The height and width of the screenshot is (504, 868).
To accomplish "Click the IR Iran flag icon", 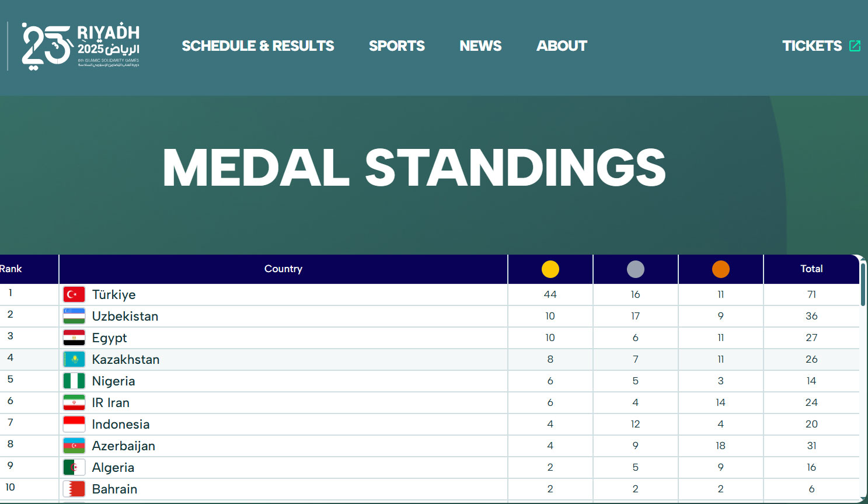I will [x=74, y=402].
